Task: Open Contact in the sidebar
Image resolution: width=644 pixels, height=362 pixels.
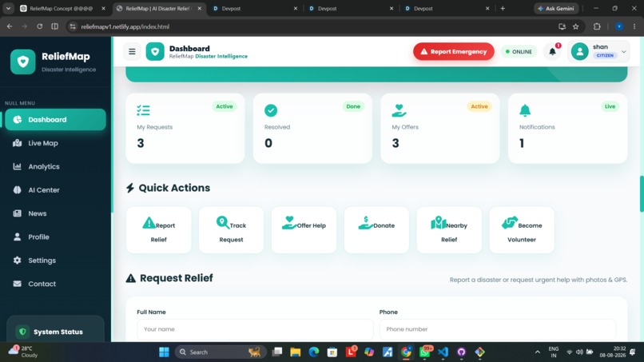Action: point(55,284)
